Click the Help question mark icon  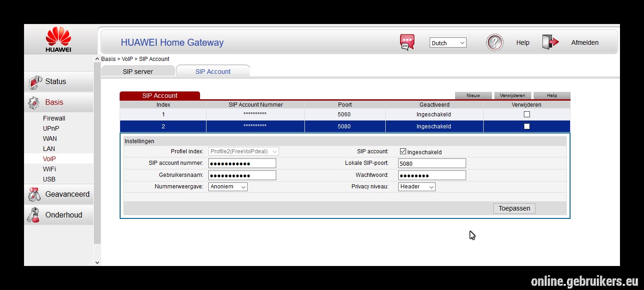[495, 42]
